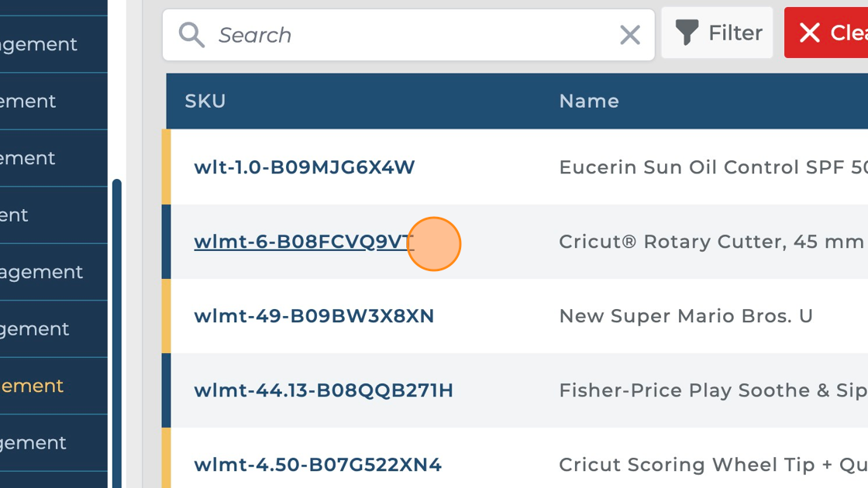Open SKU wlmt-49-B09BW3X8XN

(x=314, y=316)
